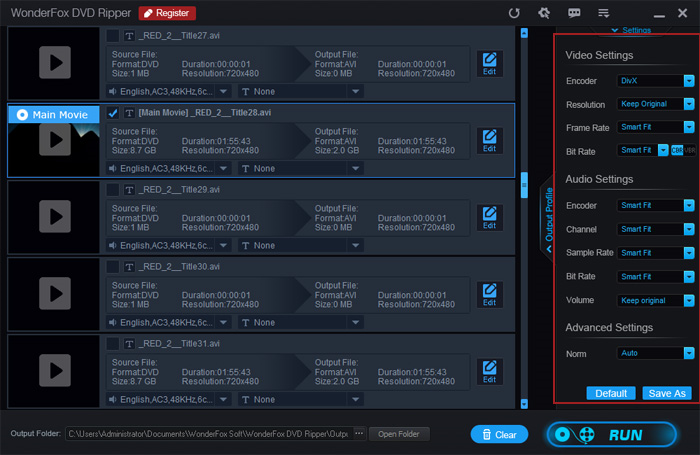Check the box for _RED_2__Title30.avi
This screenshot has height=455, width=700.
click(x=112, y=267)
